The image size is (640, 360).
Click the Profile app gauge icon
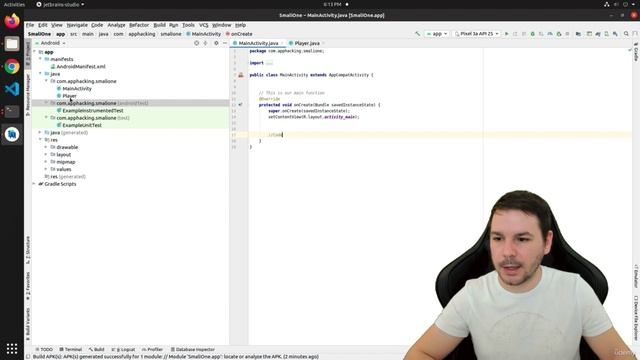(x=550, y=34)
